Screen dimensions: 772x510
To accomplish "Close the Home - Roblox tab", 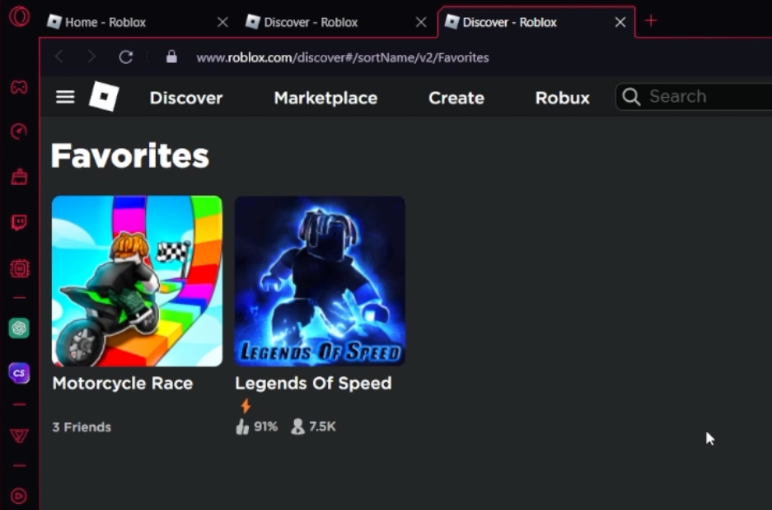I will (x=223, y=22).
